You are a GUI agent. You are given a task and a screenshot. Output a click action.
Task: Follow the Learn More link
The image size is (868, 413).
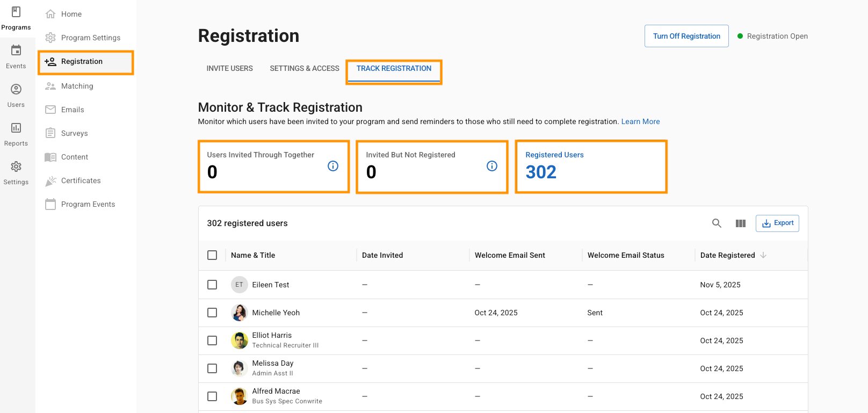[x=640, y=122]
